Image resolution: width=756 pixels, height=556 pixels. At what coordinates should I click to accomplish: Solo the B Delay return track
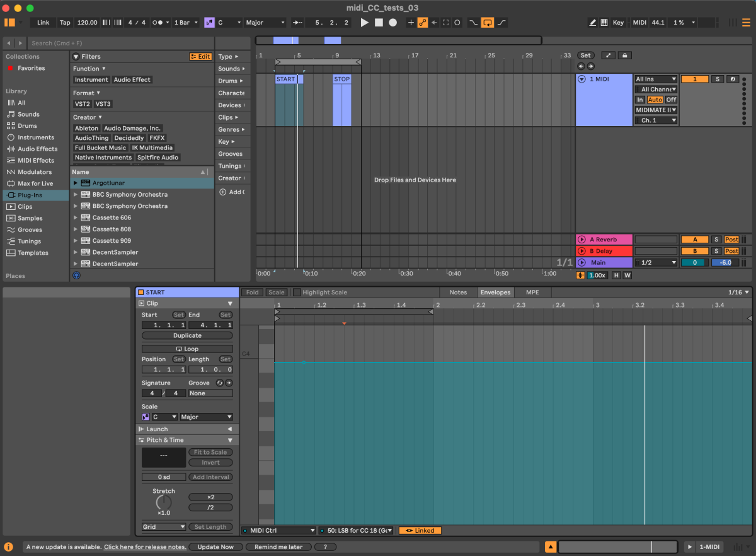click(x=716, y=251)
